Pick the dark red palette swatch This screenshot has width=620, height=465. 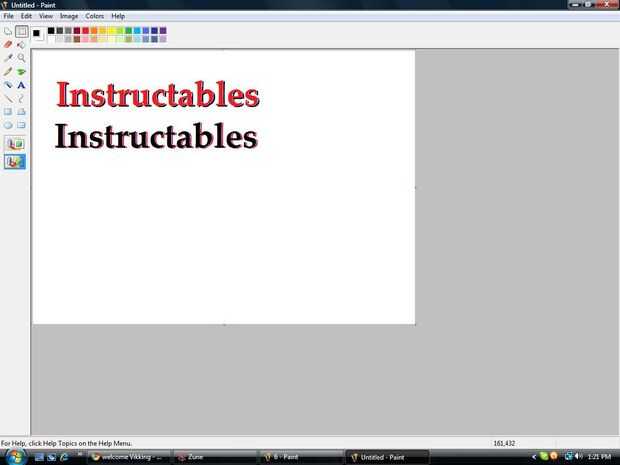(77, 30)
